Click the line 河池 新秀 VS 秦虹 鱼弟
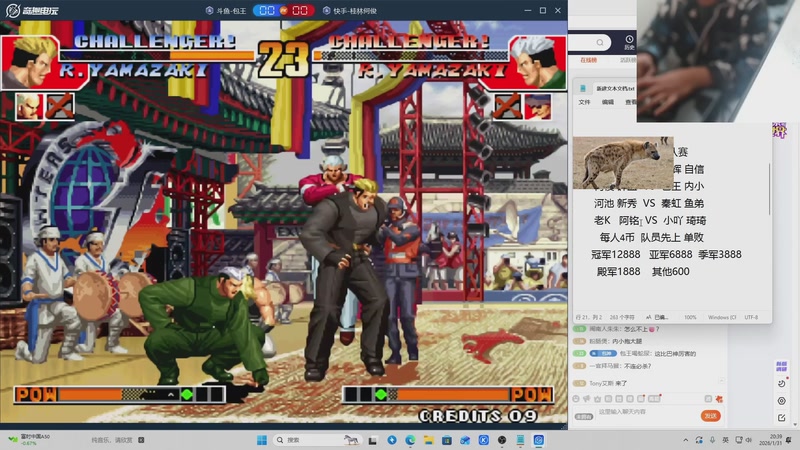800x450 pixels. click(x=648, y=204)
